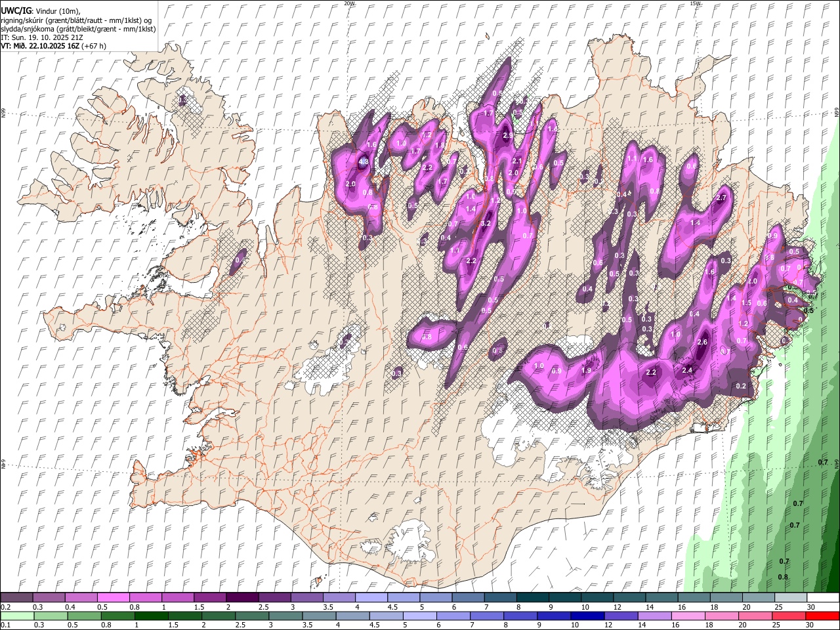
Task: Select the upper legend swatch labeled 12
Action: click(629, 598)
